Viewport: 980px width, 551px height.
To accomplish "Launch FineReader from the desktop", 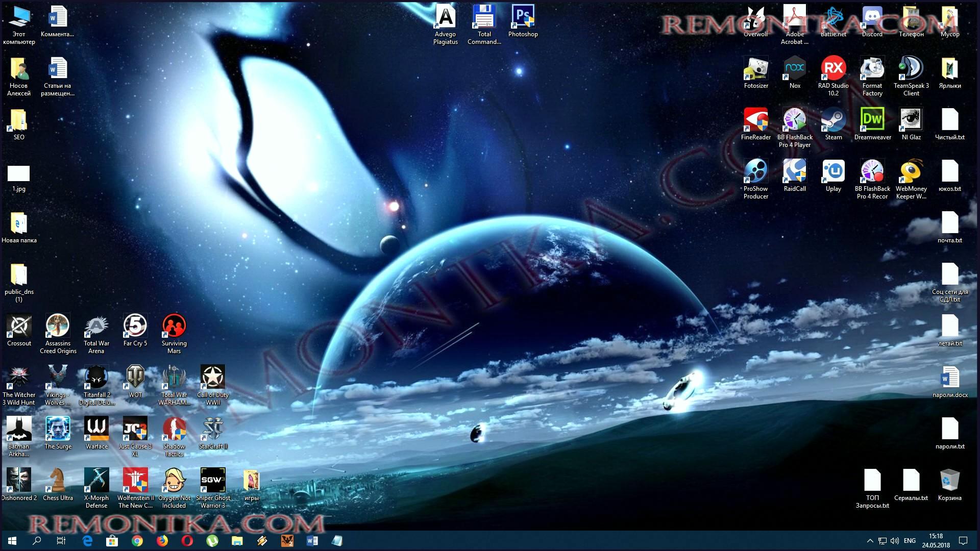I will click(x=755, y=124).
